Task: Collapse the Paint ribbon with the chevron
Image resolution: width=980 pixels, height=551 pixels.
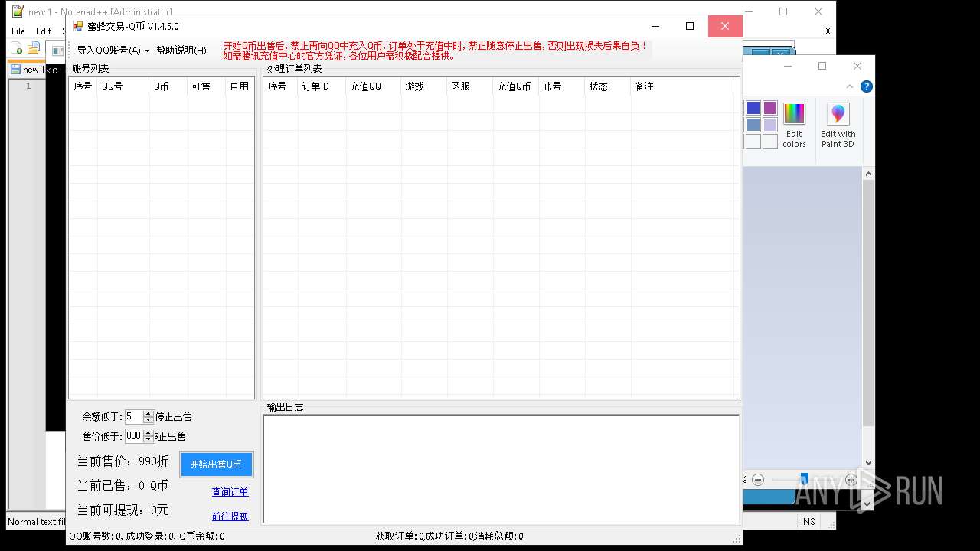Action: click(x=850, y=86)
